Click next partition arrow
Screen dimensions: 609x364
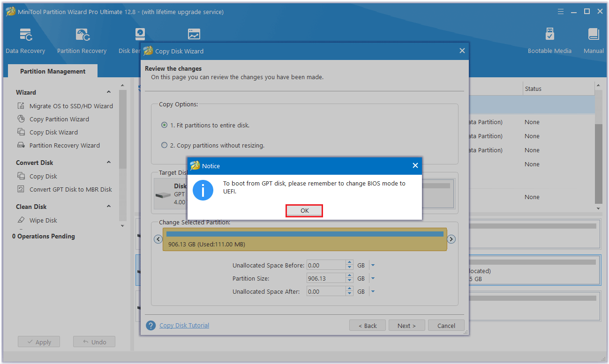click(451, 239)
